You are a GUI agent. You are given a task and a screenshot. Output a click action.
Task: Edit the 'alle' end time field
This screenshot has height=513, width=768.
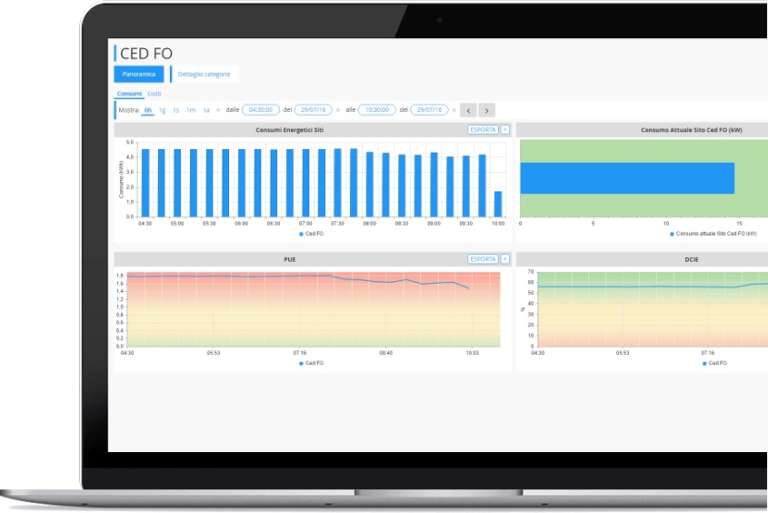point(377,110)
